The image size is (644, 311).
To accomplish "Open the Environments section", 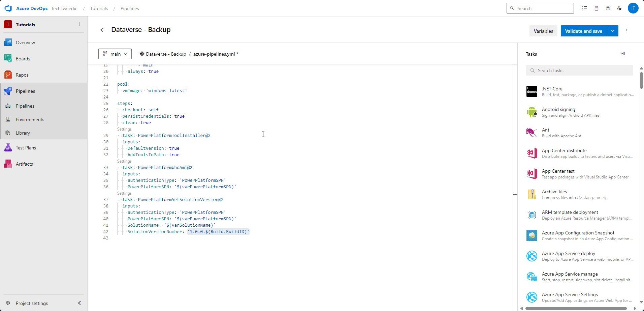I will 30,119.
